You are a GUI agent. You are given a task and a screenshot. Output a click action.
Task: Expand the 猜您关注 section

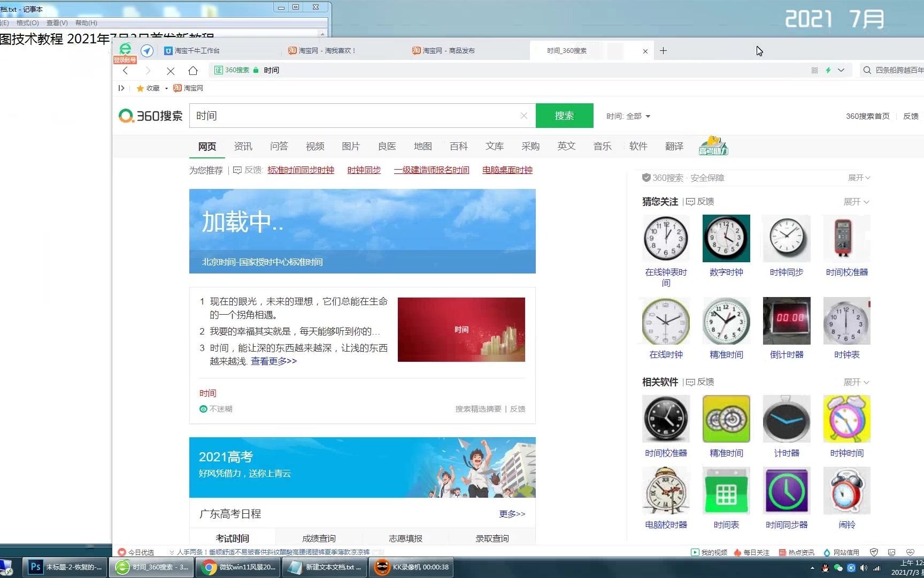pyautogui.click(x=856, y=202)
